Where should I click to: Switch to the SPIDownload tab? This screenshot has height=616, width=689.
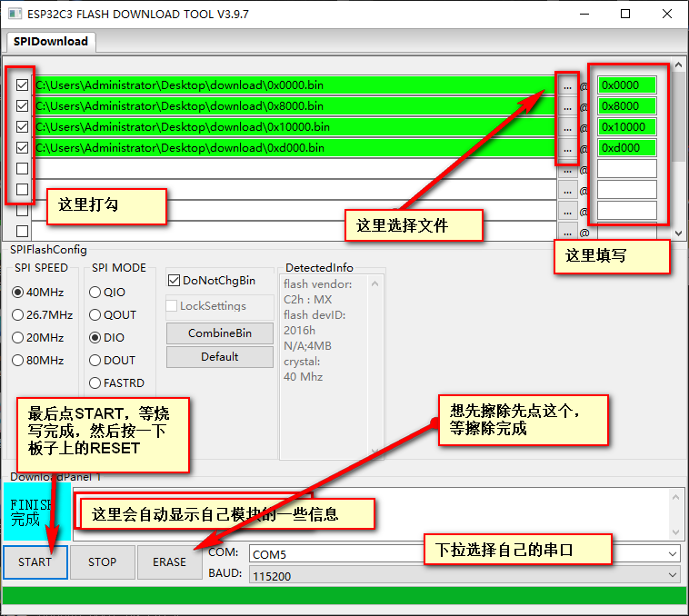click(x=51, y=41)
